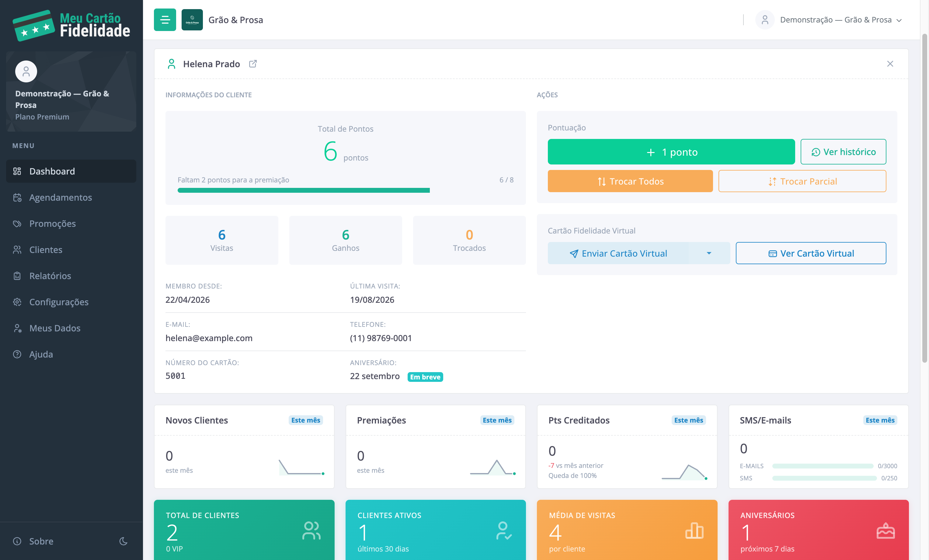929x560 pixels.
Task: Open Relatórios from the sidebar
Action: [x=71, y=276]
